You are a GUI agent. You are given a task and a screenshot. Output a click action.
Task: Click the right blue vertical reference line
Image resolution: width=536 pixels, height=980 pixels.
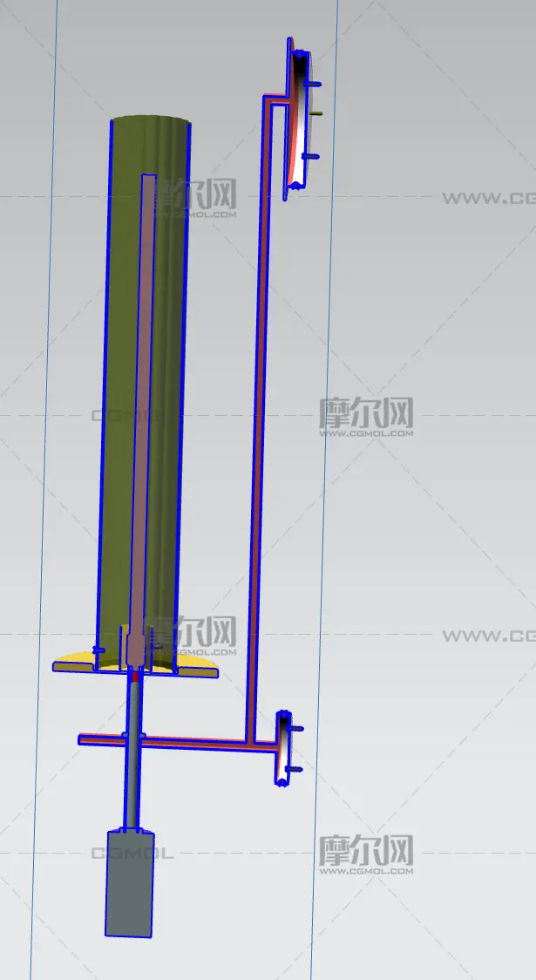323,523
